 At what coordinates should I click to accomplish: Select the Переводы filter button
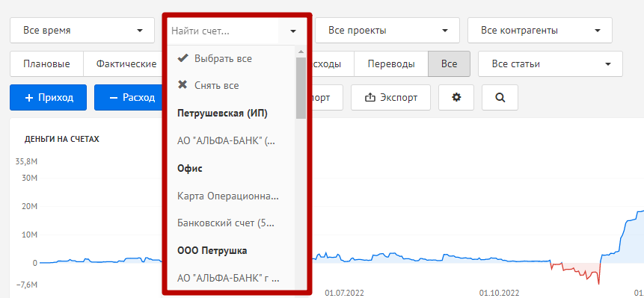pyautogui.click(x=391, y=64)
